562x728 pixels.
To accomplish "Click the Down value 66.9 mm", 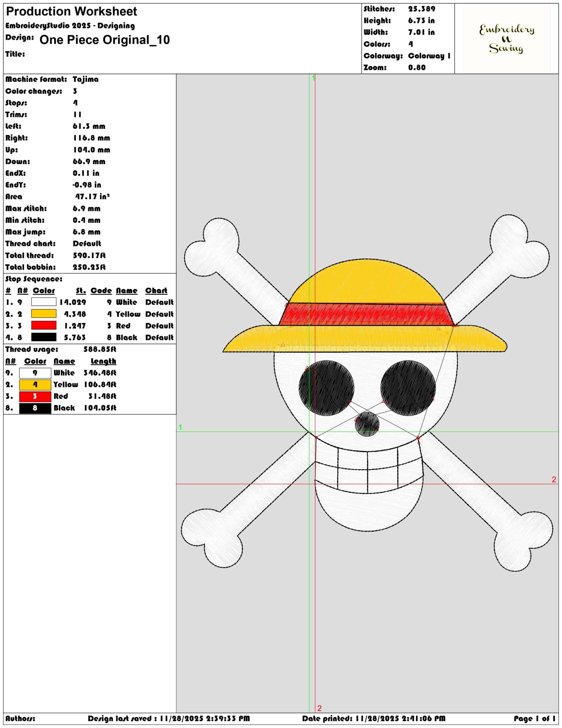I will pyautogui.click(x=89, y=161).
